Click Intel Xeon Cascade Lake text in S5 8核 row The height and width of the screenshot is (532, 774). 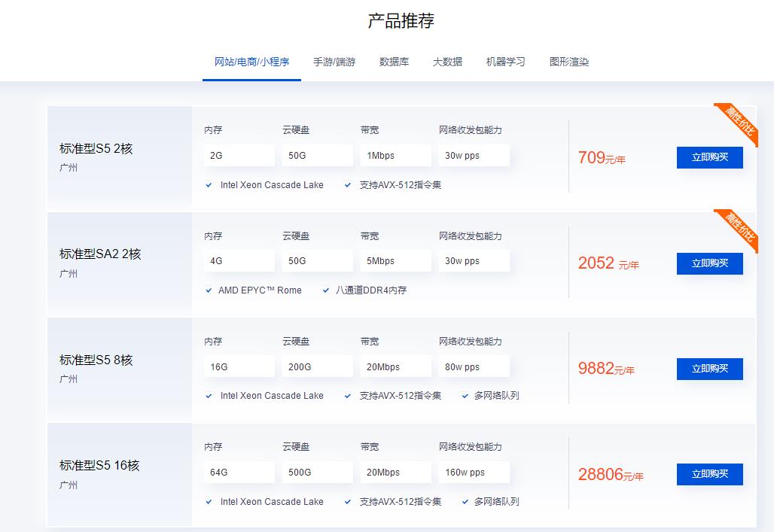click(x=272, y=396)
